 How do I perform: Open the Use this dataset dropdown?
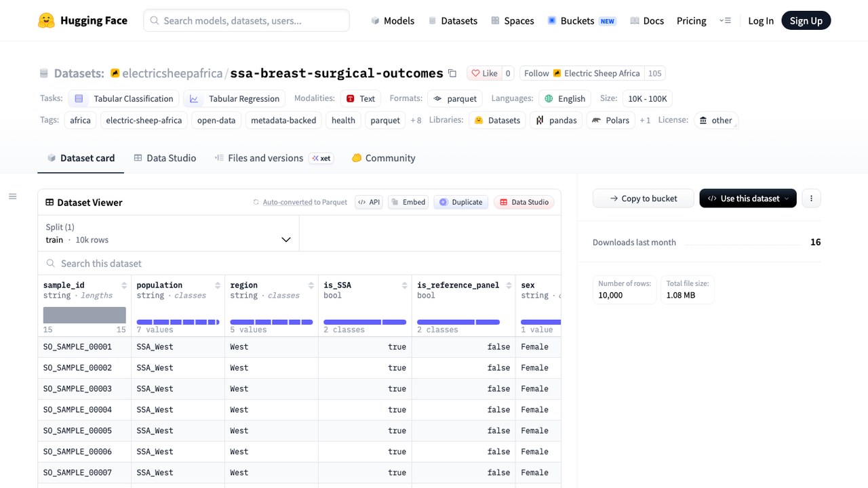tap(748, 199)
